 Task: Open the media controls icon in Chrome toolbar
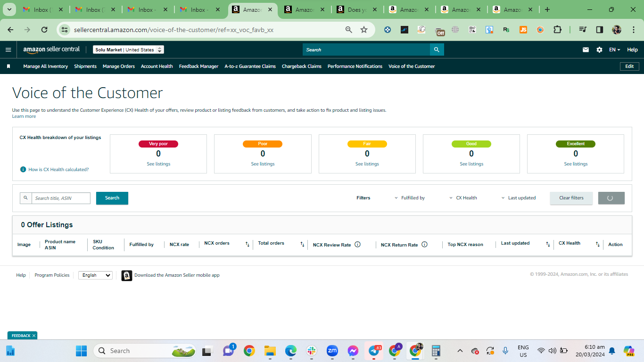click(583, 30)
